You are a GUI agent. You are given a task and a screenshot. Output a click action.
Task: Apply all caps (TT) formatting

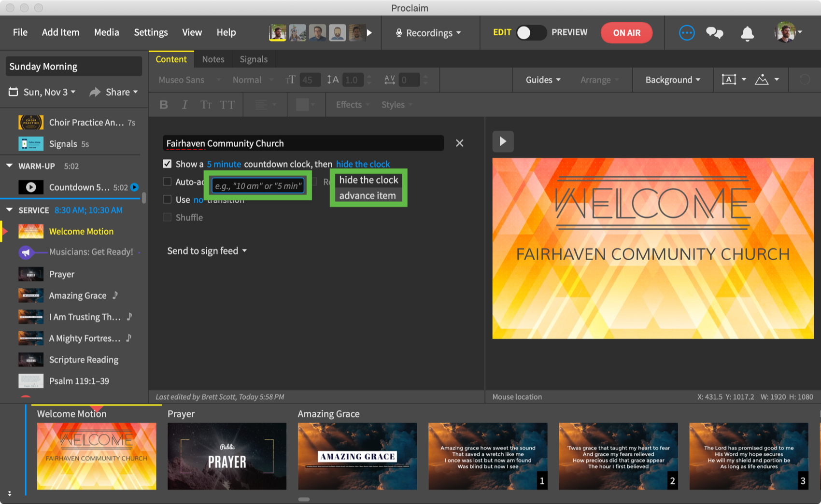227,105
